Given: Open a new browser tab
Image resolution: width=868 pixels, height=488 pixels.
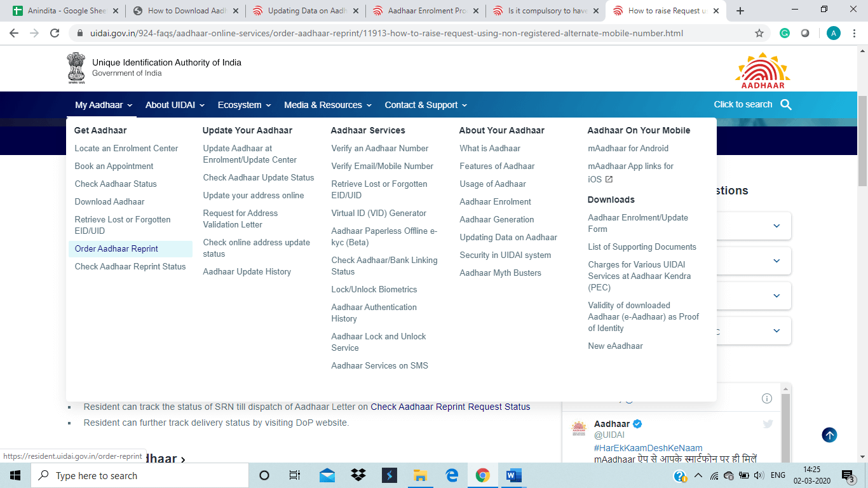Looking at the screenshot, I should click(x=740, y=11).
